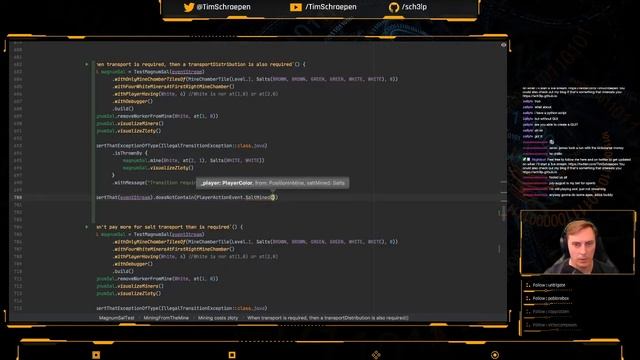Select 'When transport is required' breadcrumb
Screen dimensions: 640x360
click(327, 318)
